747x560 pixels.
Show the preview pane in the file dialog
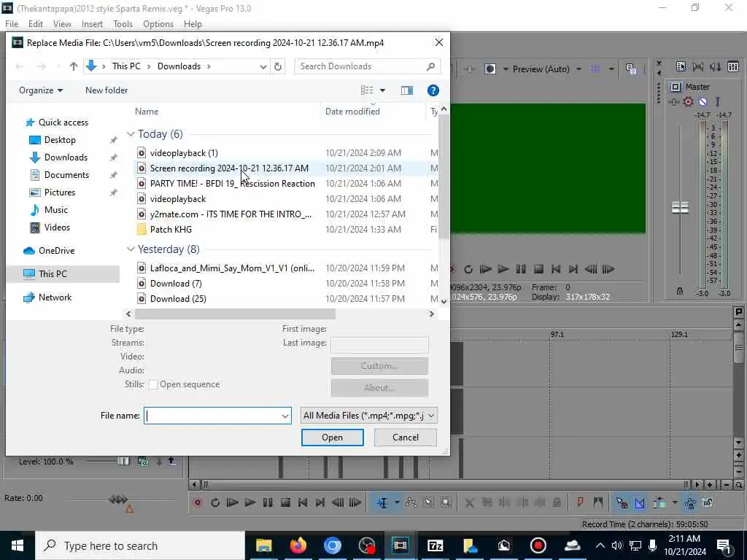[407, 90]
